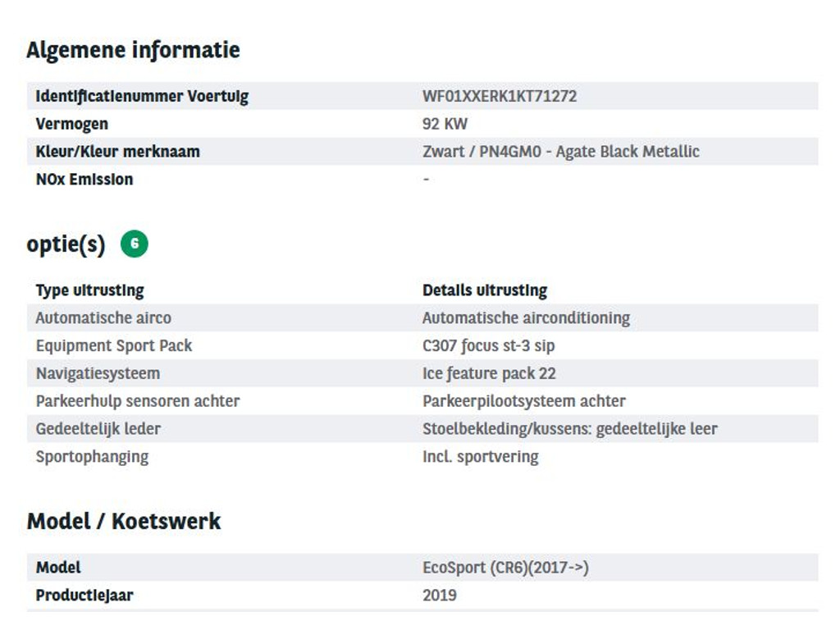Click the Vermogen 92 KW value
The image size is (840, 630).
pos(445,124)
